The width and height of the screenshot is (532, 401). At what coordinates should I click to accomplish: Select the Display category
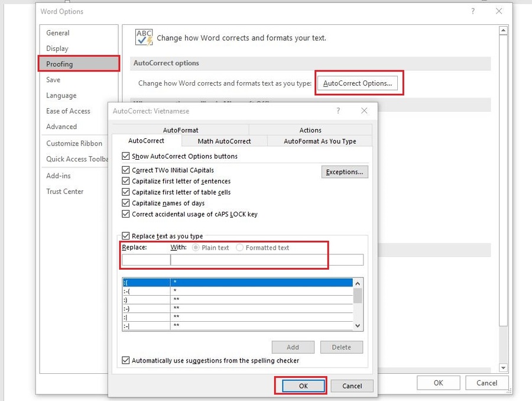[79, 48]
